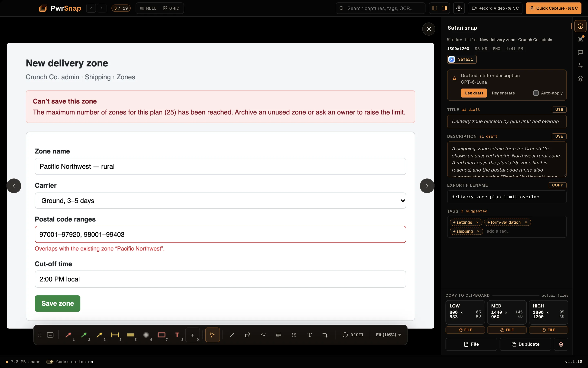The height and width of the screenshot is (368, 588).
Task: Copy the export filename
Action: [557, 185]
